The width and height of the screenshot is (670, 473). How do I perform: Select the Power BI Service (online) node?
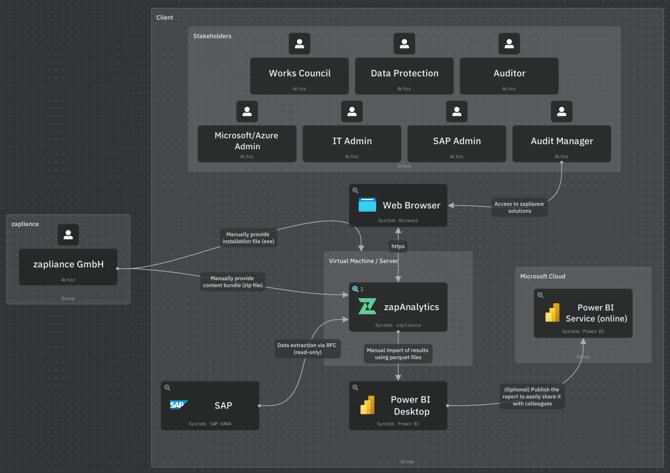pyautogui.click(x=583, y=313)
